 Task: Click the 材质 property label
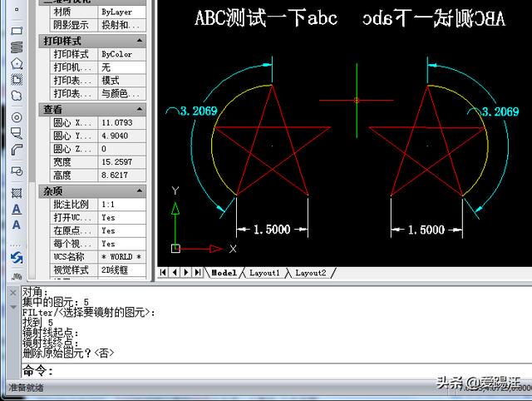[x=62, y=12]
